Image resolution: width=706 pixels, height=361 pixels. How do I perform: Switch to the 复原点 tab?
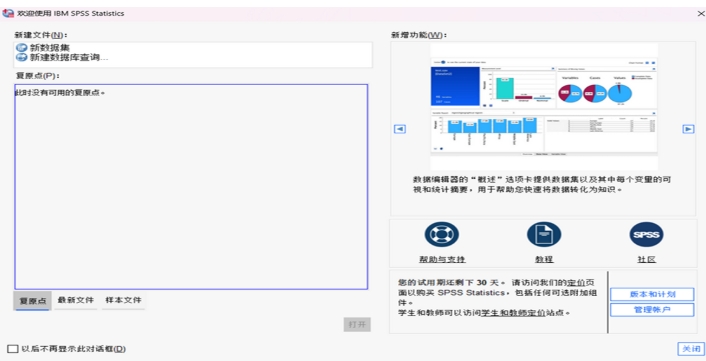[x=32, y=301]
